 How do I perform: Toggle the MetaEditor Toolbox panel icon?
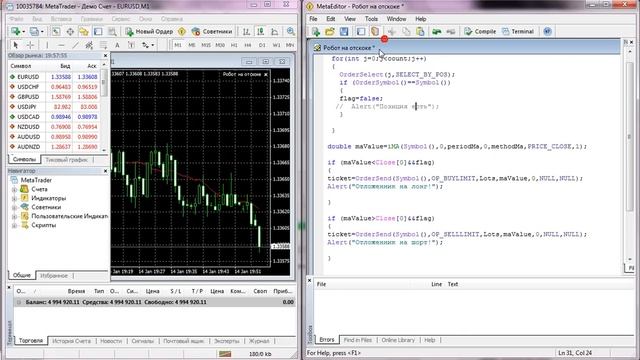click(x=375, y=31)
